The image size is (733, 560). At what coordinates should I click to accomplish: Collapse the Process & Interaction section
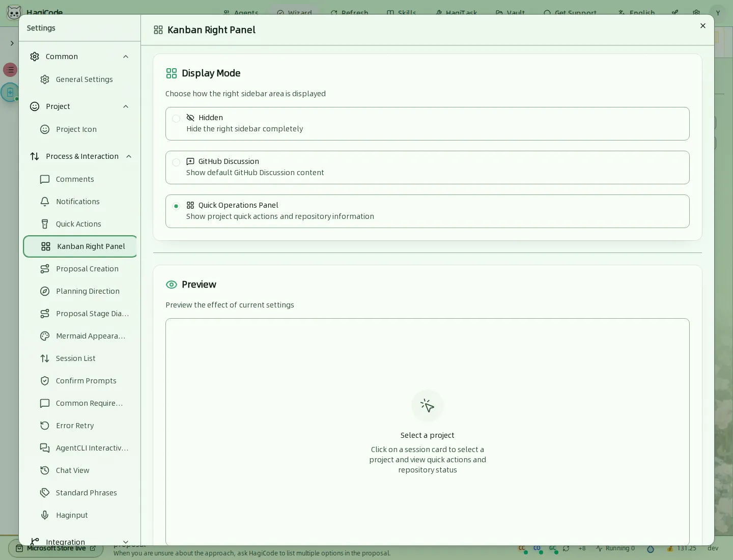(129, 156)
